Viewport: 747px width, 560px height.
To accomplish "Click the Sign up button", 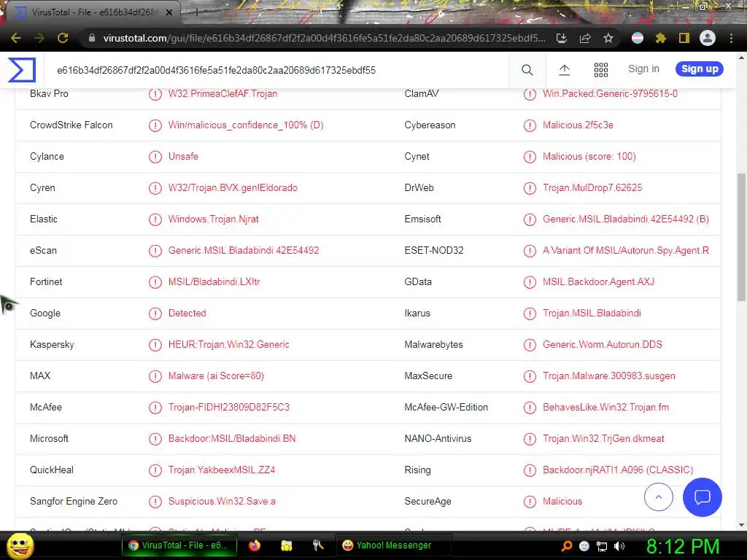I will [700, 69].
